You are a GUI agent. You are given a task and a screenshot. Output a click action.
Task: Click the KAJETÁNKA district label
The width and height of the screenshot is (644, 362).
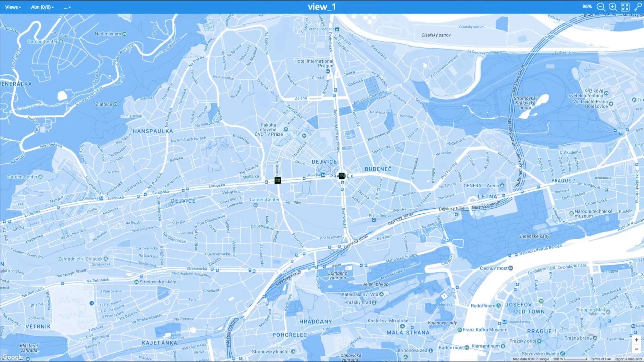159,342
